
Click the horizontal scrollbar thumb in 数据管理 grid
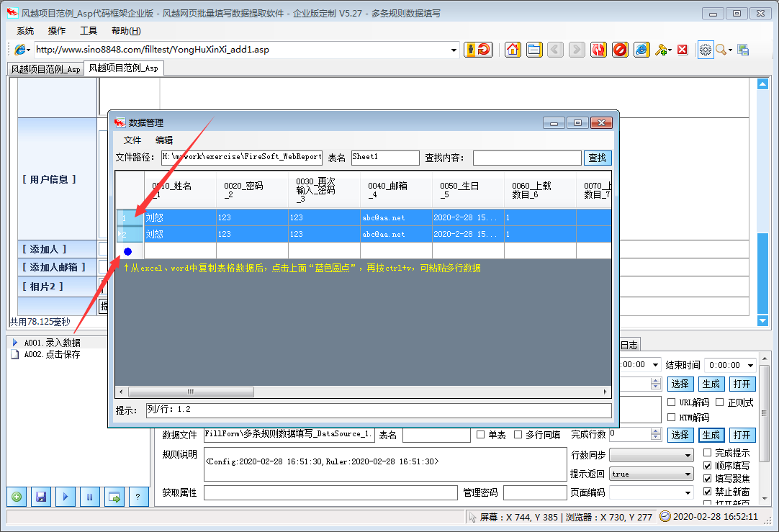192,392
